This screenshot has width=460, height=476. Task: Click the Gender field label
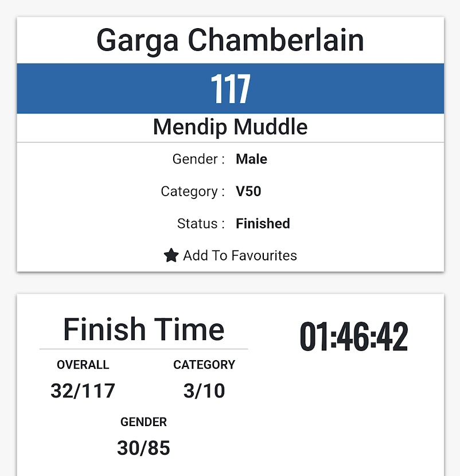coord(198,159)
